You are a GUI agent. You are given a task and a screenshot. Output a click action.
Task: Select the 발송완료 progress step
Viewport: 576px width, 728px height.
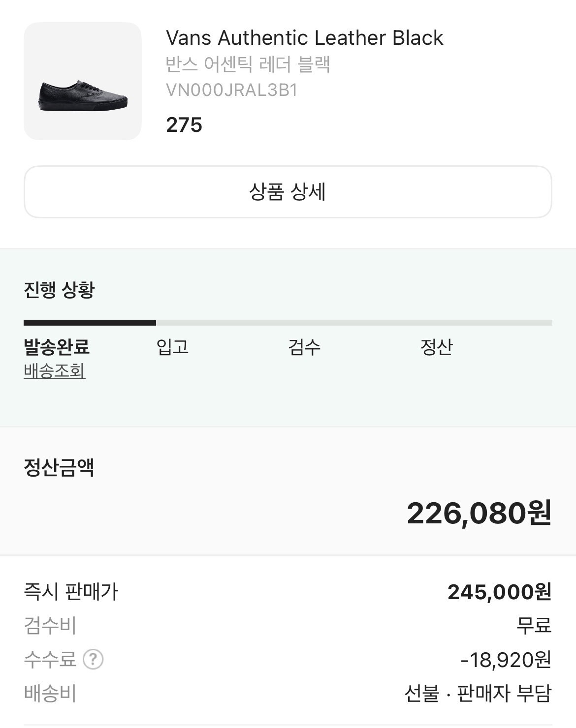(x=57, y=347)
